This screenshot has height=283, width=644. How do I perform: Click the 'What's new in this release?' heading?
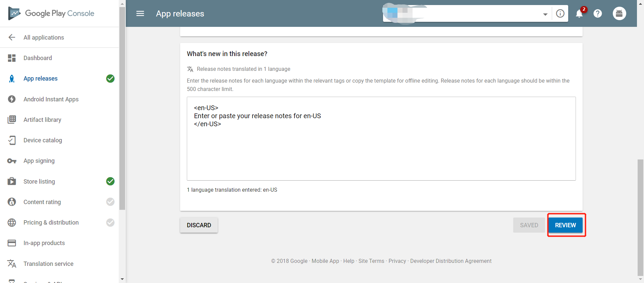[x=227, y=54]
